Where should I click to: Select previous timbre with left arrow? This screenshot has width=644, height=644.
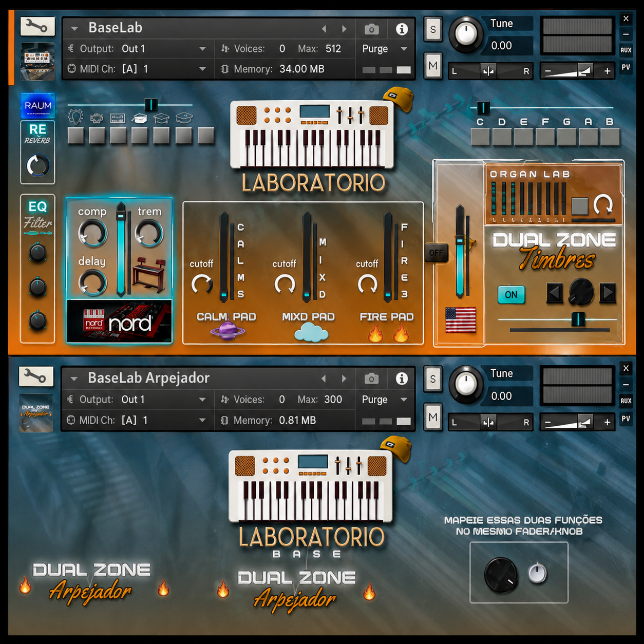click(554, 293)
